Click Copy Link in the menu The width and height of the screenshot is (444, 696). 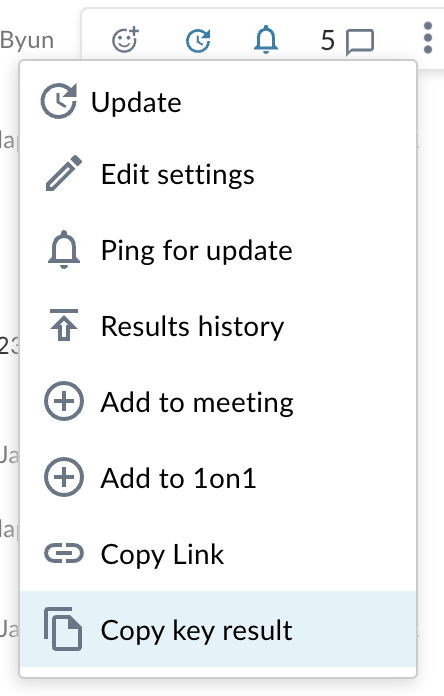point(218,554)
